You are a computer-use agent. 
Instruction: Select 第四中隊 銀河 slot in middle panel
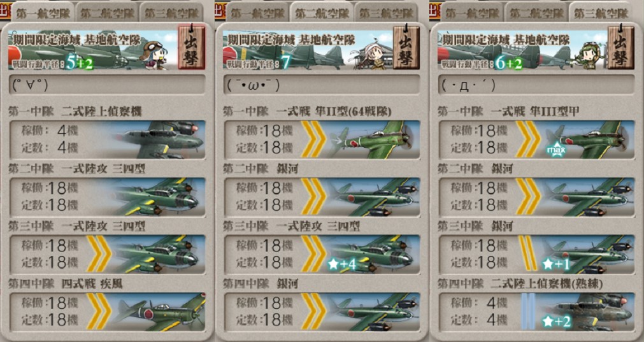[x=322, y=311]
